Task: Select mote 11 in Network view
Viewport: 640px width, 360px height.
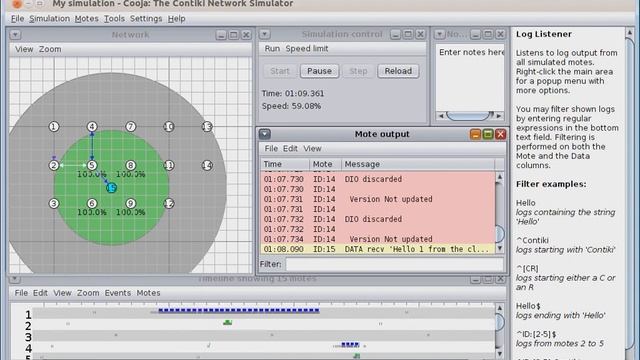Action: click(x=169, y=165)
